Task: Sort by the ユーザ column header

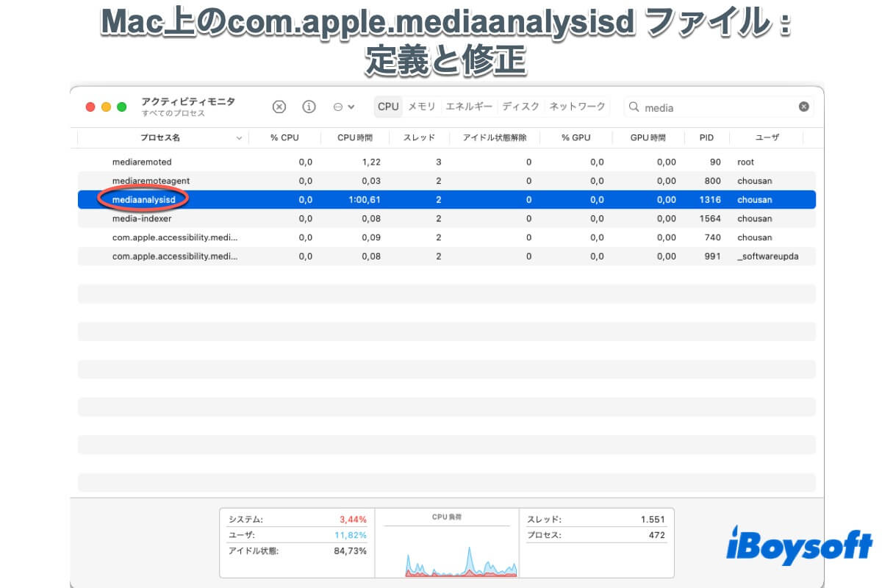Action: click(x=767, y=137)
